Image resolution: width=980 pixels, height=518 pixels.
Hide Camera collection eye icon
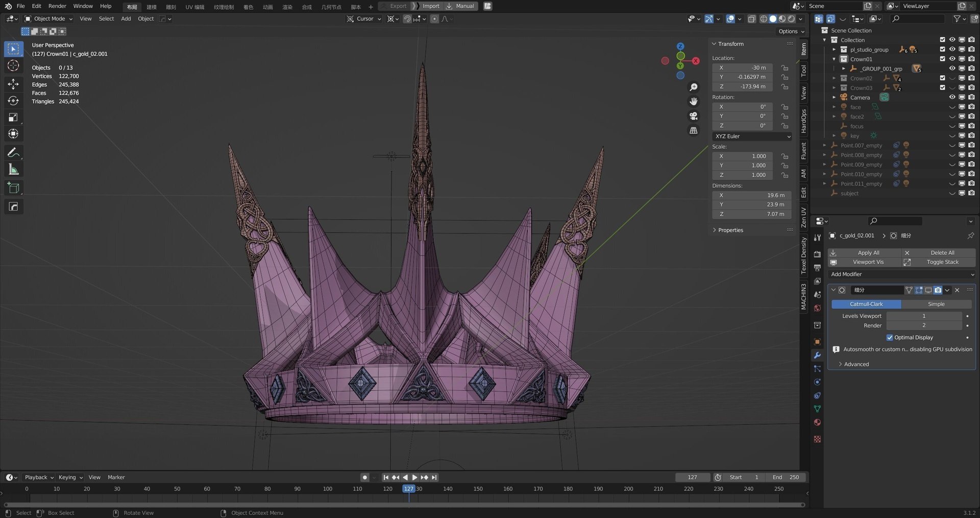point(952,97)
